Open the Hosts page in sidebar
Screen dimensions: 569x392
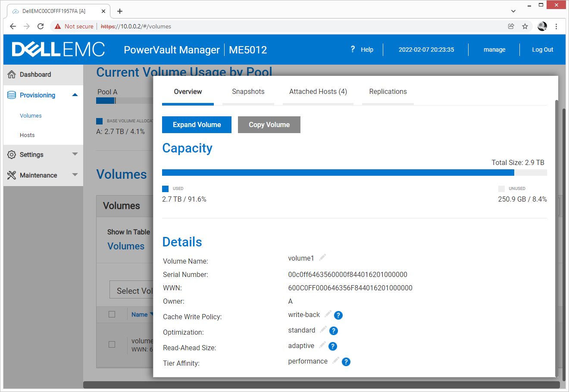pos(27,135)
